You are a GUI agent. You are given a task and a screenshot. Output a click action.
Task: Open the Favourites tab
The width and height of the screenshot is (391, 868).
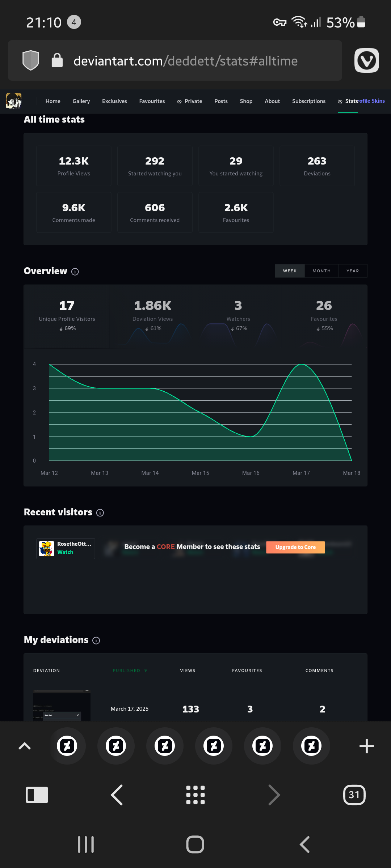pyautogui.click(x=152, y=101)
